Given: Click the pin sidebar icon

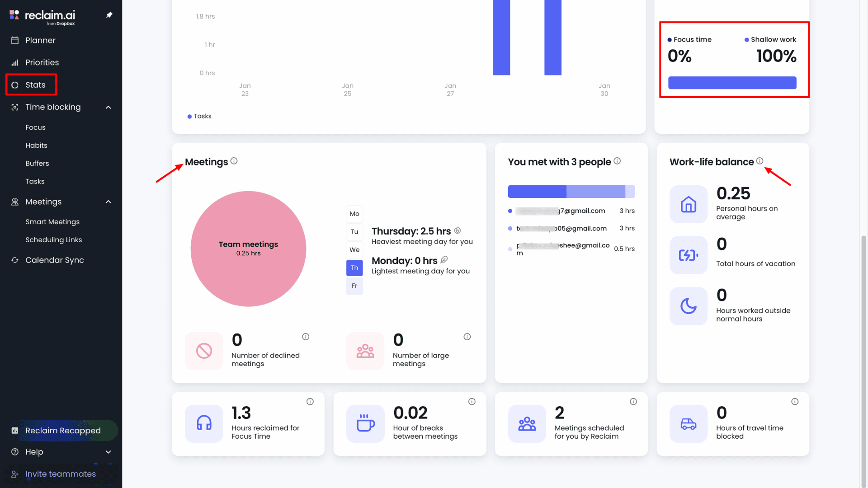Looking at the screenshot, I should click(109, 15).
